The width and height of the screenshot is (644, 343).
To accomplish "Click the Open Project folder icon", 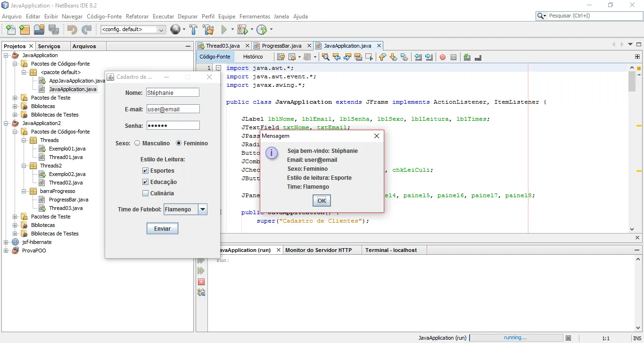I will (x=39, y=30).
